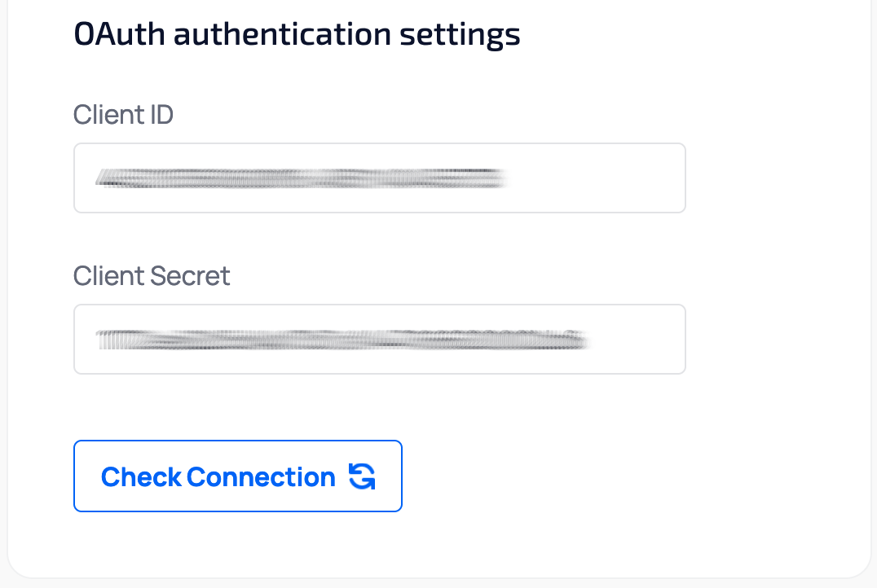Image resolution: width=877 pixels, height=588 pixels.
Task: Click empty right end of Client Secret field
Action: 644,340
